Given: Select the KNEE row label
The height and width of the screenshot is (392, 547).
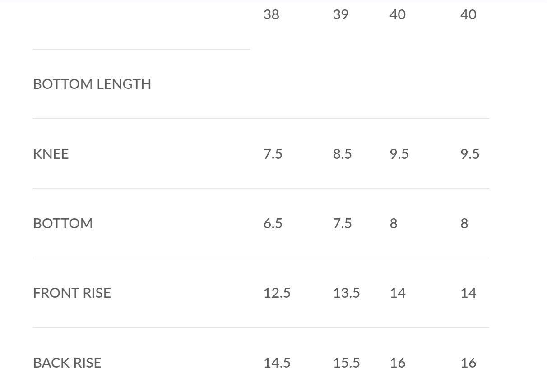Looking at the screenshot, I should pos(51,154).
